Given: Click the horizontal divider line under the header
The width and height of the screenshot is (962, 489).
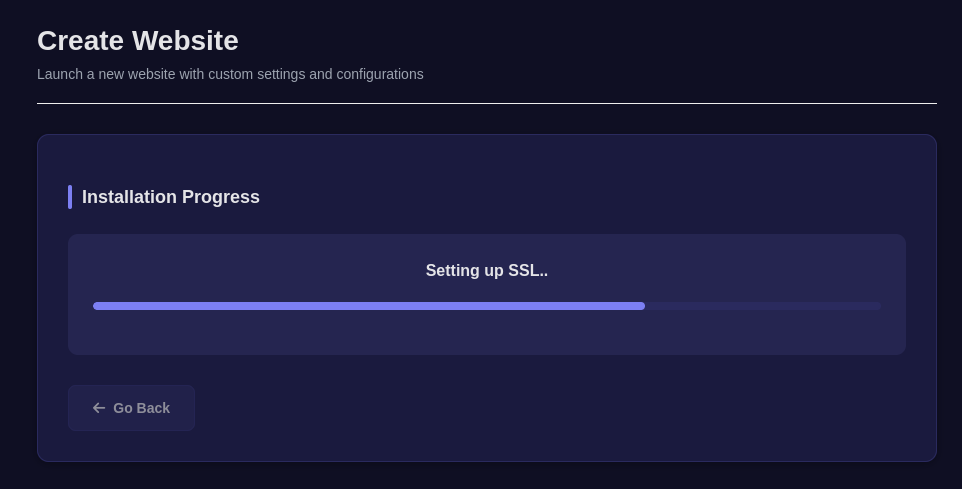Looking at the screenshot, I should click(487, 103).
